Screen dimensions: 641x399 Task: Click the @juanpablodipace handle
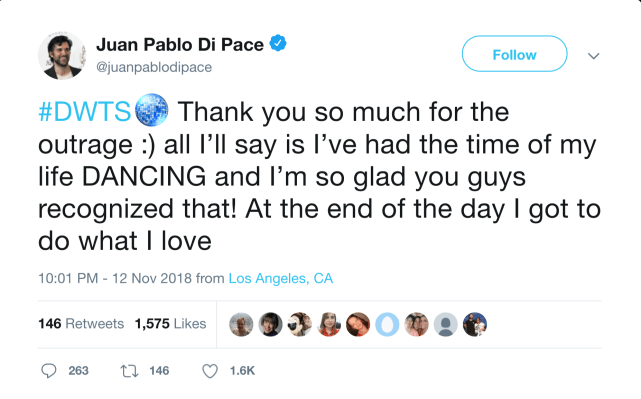154,67
